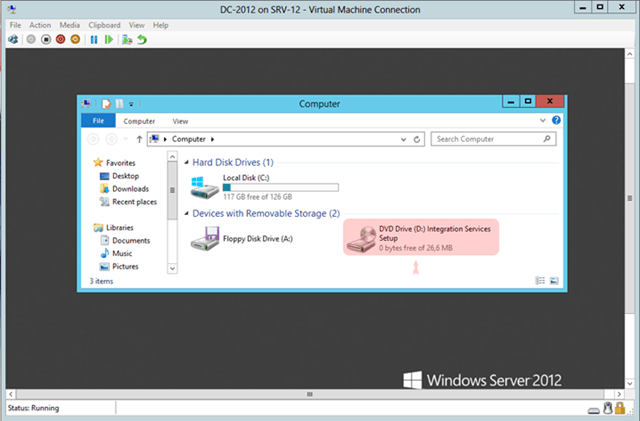The image size is (640, 421).
Task: Click the Properties quick access icon
Action: tap(106, 104)
